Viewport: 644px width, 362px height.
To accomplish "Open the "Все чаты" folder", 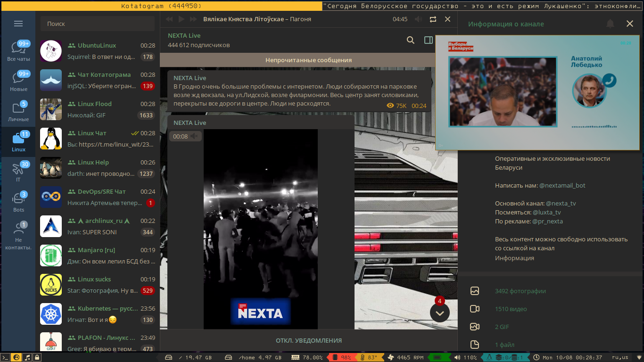I will tap(18, 51).
